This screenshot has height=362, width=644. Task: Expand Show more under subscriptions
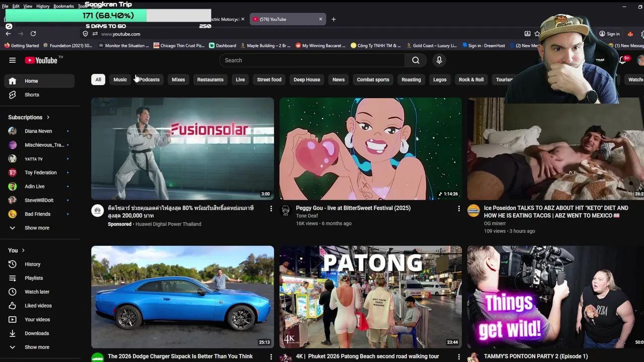pyautogui.click(x=40, y=228)
